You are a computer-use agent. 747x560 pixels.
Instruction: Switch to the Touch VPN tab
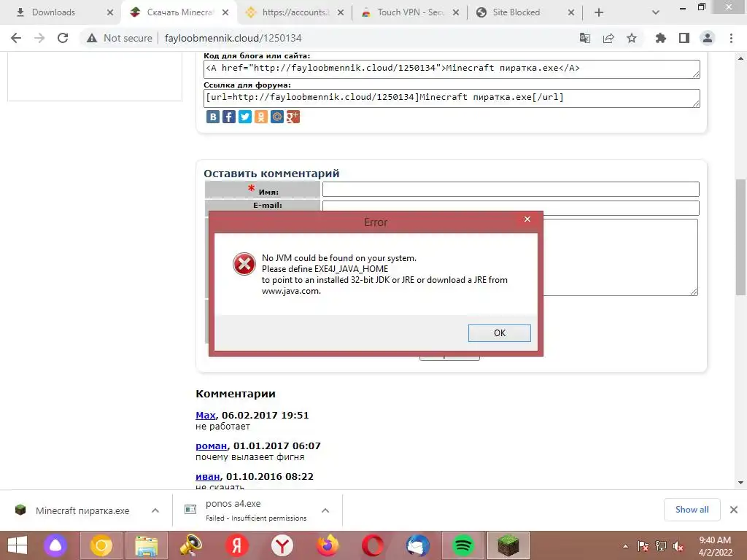411,12
